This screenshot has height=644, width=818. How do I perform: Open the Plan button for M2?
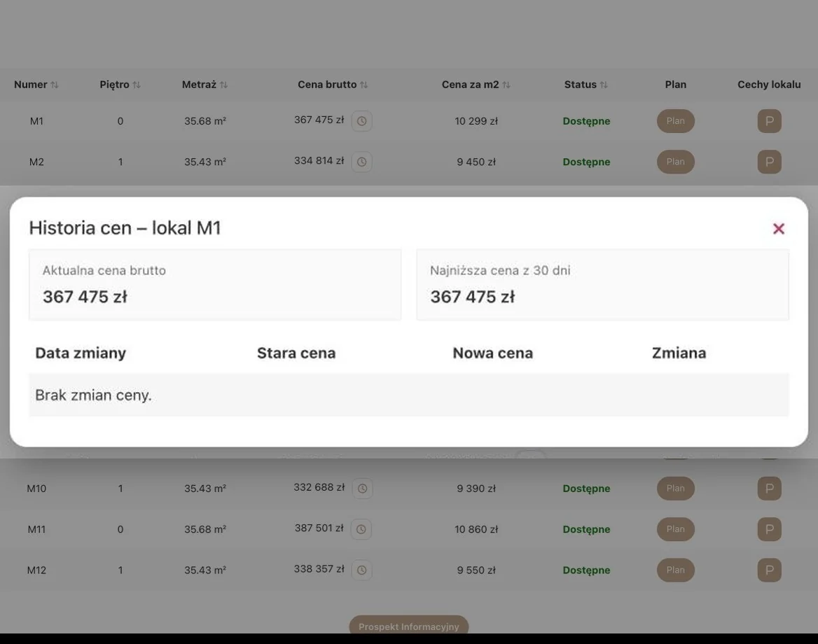676,162
